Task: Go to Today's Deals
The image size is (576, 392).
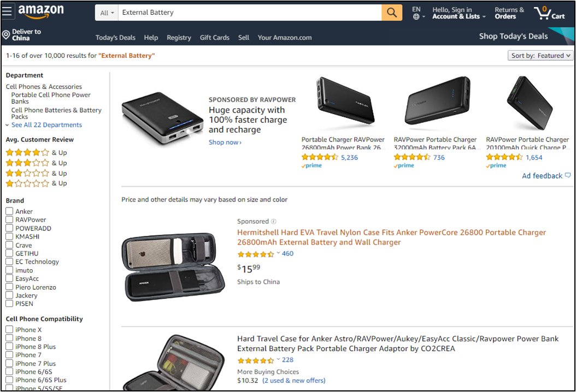Action: pyautogui.click(x=115, y=38)
